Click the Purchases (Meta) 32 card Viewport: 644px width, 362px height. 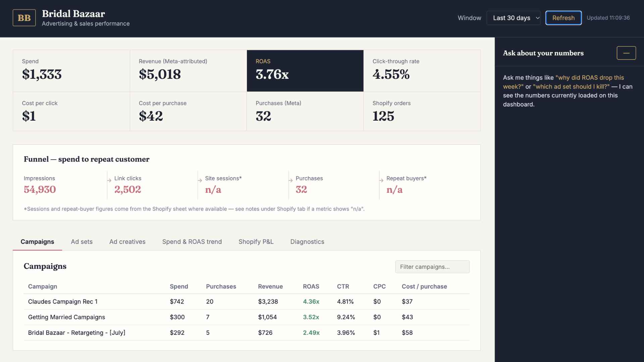tap(305, 111)
